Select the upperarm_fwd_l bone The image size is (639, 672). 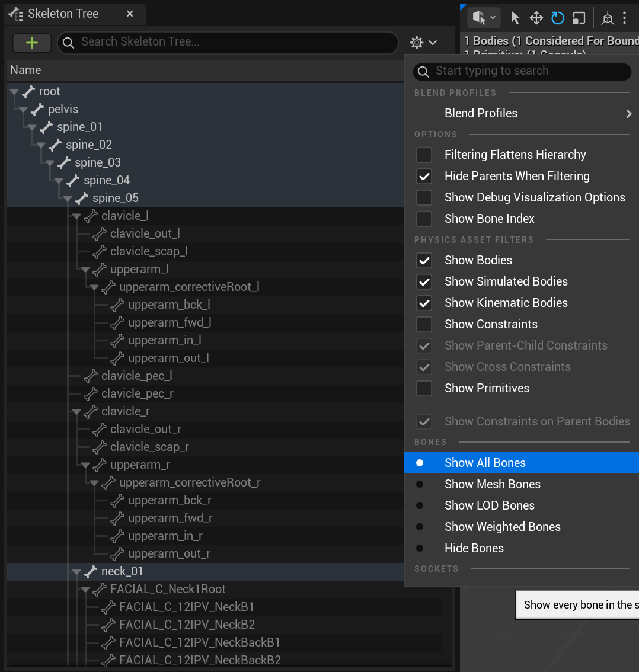[170, 322]
